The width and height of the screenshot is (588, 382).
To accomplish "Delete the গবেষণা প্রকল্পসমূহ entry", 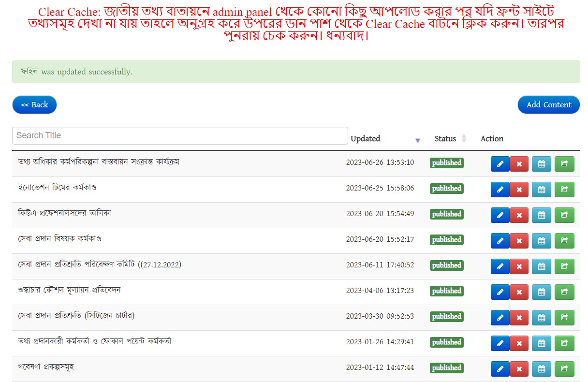I will [519, 369].
